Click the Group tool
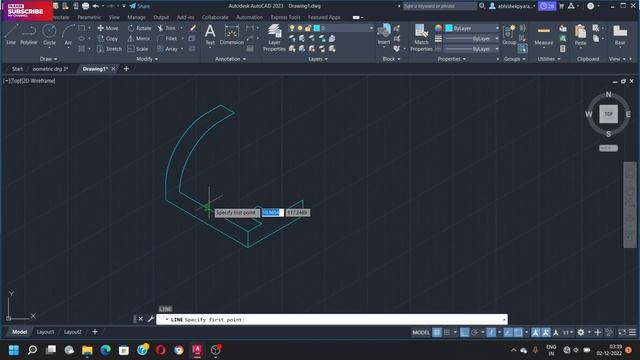 coord(509,34)
